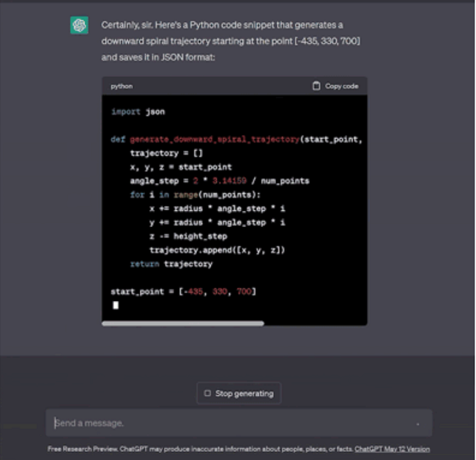The width and height of the screenshot is (476, 460).
Task: Open the ChatGPT May 12 Version link
Action: point(392,449)
